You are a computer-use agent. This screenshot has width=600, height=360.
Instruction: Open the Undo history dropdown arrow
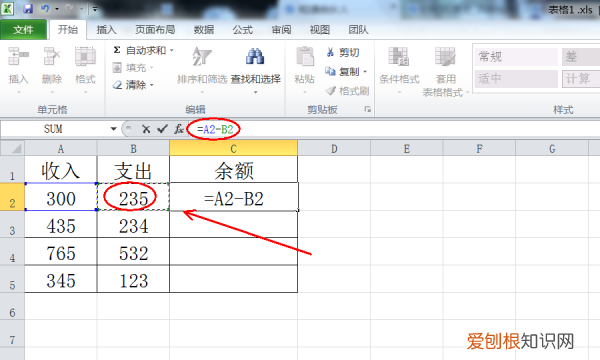click(57, 9)
